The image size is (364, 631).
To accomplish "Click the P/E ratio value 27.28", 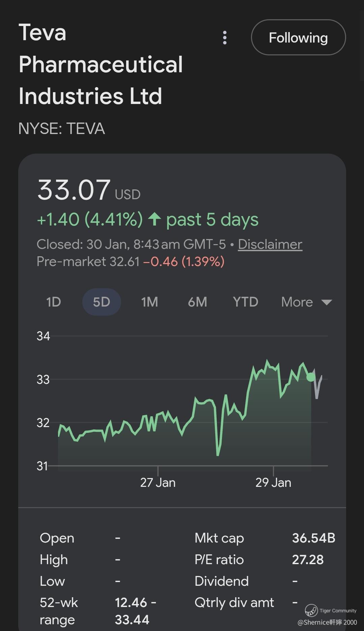I will 308,559.
